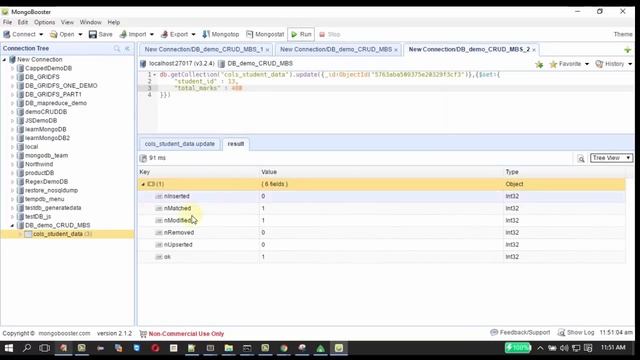
Task: Select the learnMongoDB database
Action: coord(45,129)
